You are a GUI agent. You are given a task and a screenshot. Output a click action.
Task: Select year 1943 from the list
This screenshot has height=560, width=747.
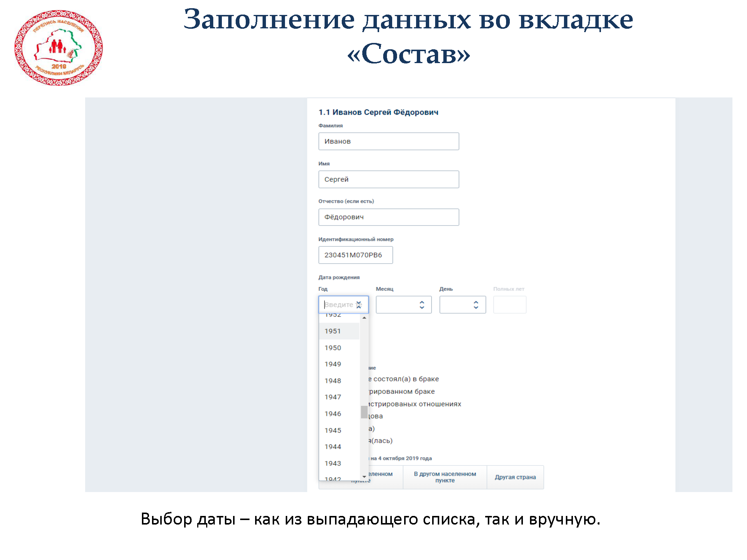339,463
